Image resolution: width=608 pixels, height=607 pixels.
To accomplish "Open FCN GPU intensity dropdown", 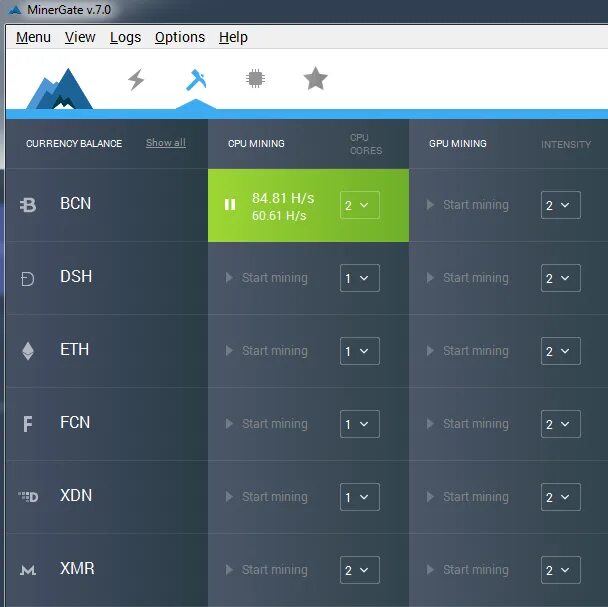I will [x=561, y=424].
